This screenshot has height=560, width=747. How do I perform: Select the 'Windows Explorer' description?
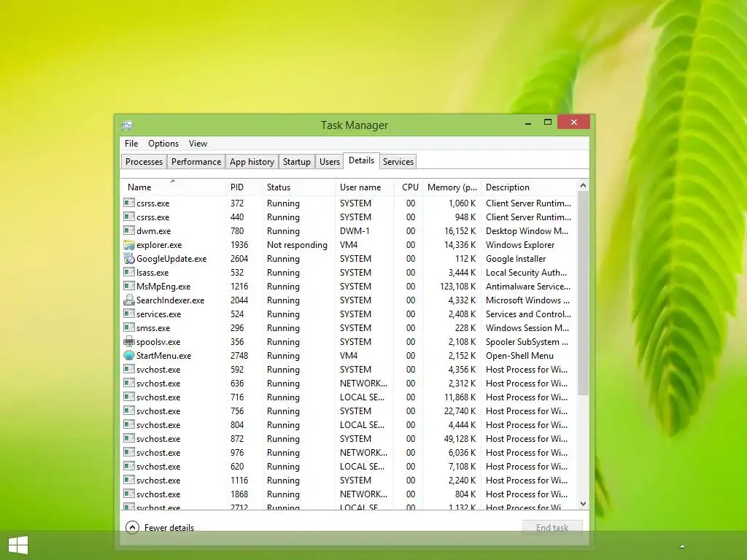[520, 245]
